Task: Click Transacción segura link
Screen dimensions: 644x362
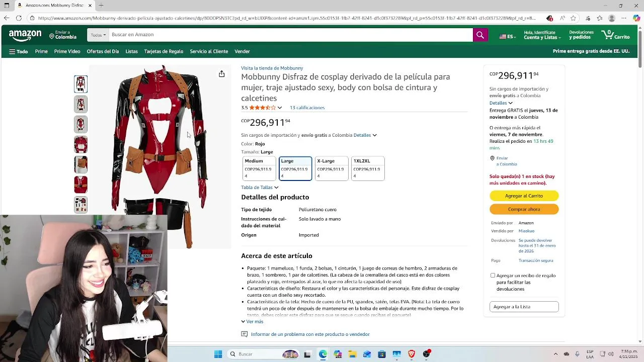Action: click(x=536, y=260)
